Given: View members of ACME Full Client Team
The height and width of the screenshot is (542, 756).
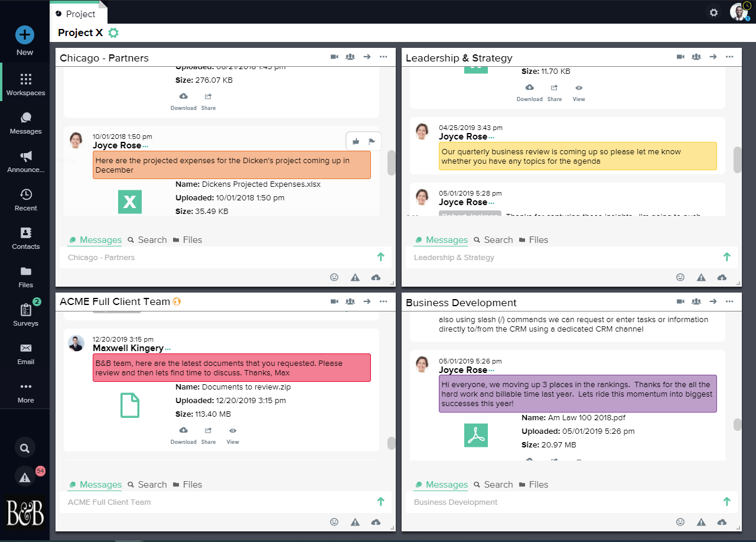Looking at the screenshot, I should point(350,301).
